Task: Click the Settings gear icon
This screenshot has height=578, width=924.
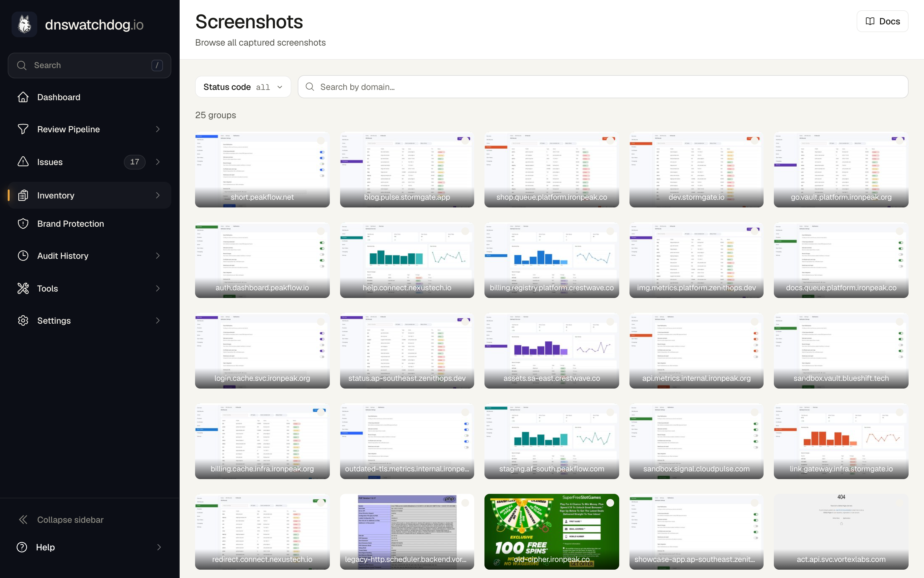Action: (x=23, y=320)
